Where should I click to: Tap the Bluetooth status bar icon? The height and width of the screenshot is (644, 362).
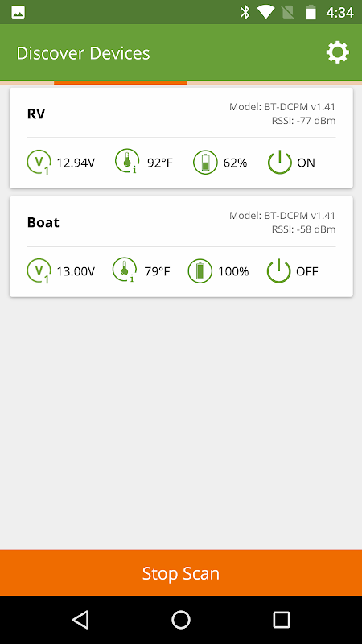245,12
